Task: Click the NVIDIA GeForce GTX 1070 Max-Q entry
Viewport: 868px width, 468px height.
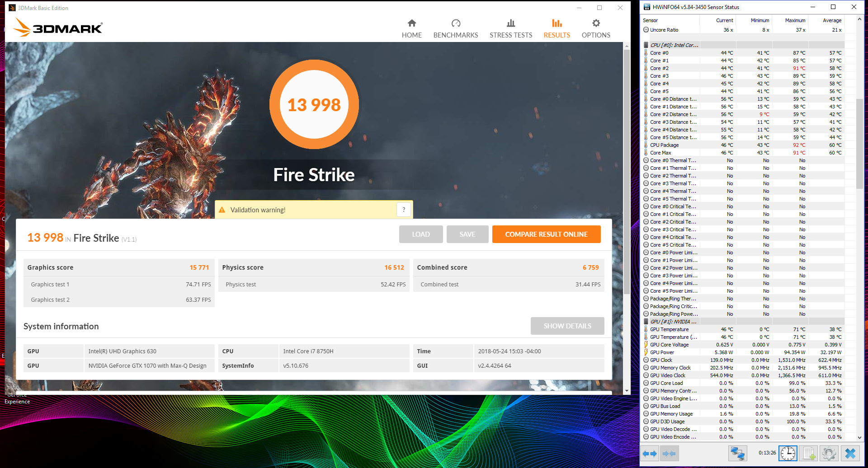Action: [x=147, y=365]
